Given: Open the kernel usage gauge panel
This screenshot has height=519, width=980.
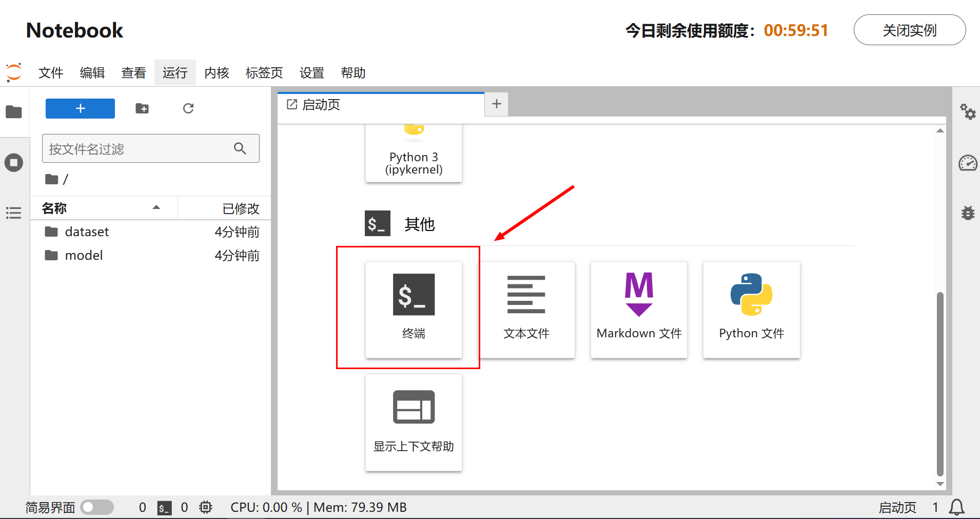Looking at the screenshot, I should coord(968,163).
